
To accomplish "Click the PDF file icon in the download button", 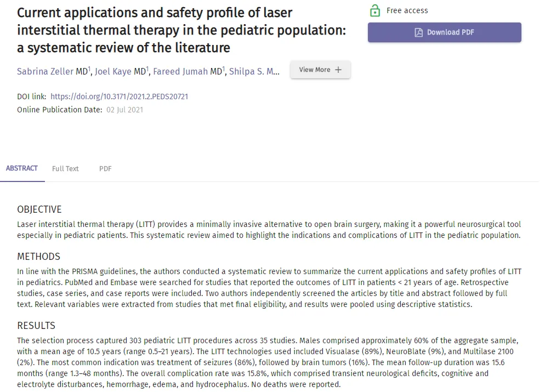I will 418,32.
